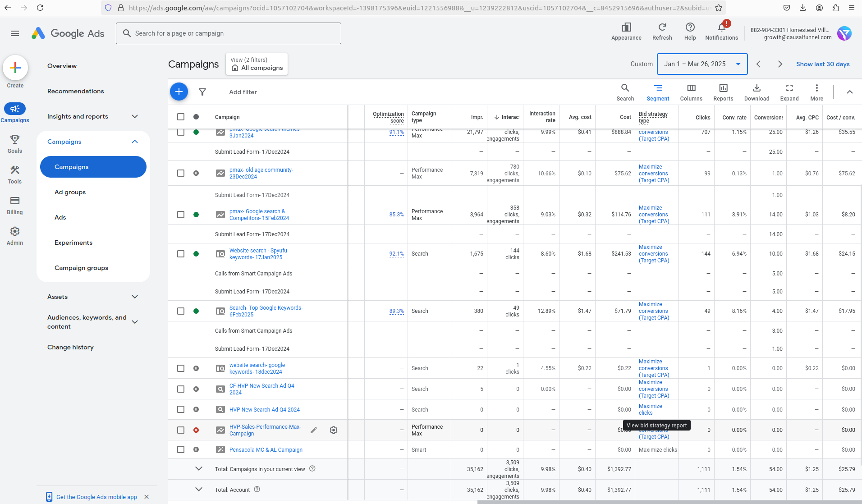Check Pensacola MC & AL Campaign
Image resolution: width=862 pixels, height=504 pixels.
coord(181,449)
